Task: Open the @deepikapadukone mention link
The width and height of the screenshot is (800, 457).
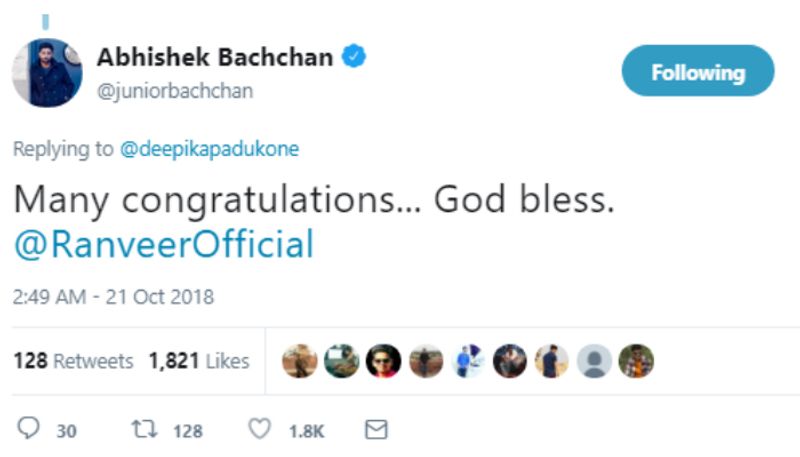Action: click(209, 149)
